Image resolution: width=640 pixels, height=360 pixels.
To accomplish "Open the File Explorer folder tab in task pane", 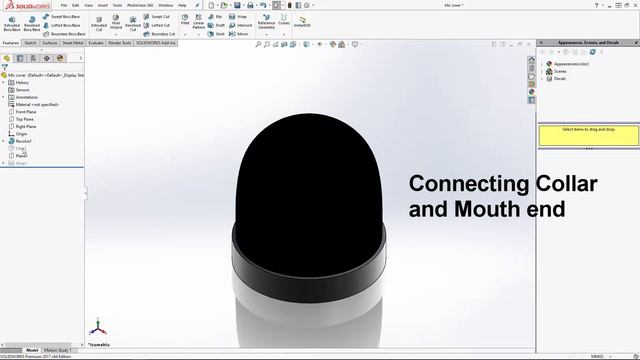I will (x=531, y=76).
